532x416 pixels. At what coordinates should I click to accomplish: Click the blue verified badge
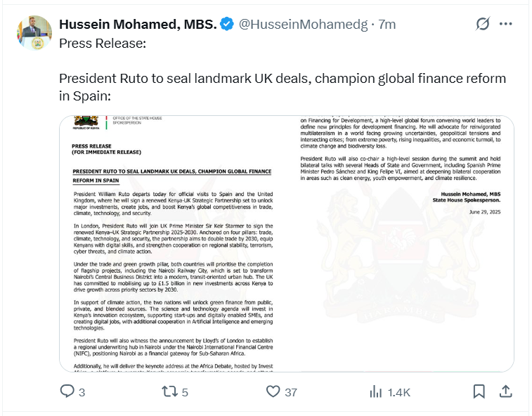(x=227, y=24)
